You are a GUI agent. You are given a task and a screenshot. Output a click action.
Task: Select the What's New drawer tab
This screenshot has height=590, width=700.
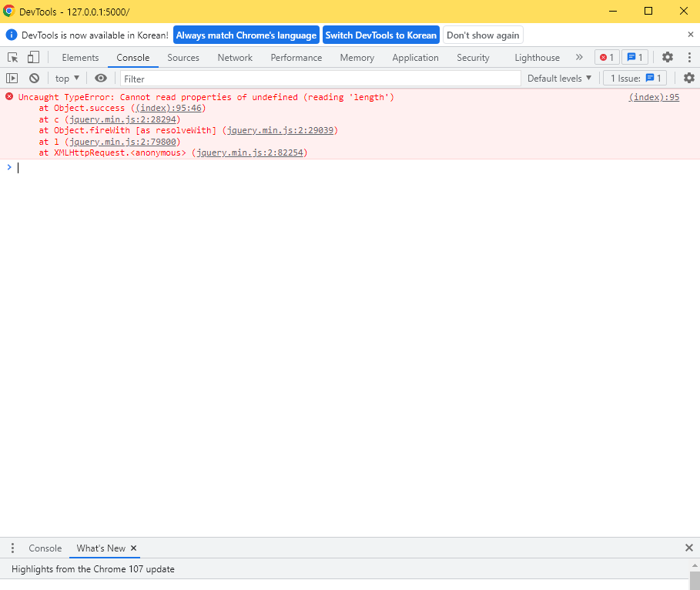pyautogui.click(x=101, y=548)
